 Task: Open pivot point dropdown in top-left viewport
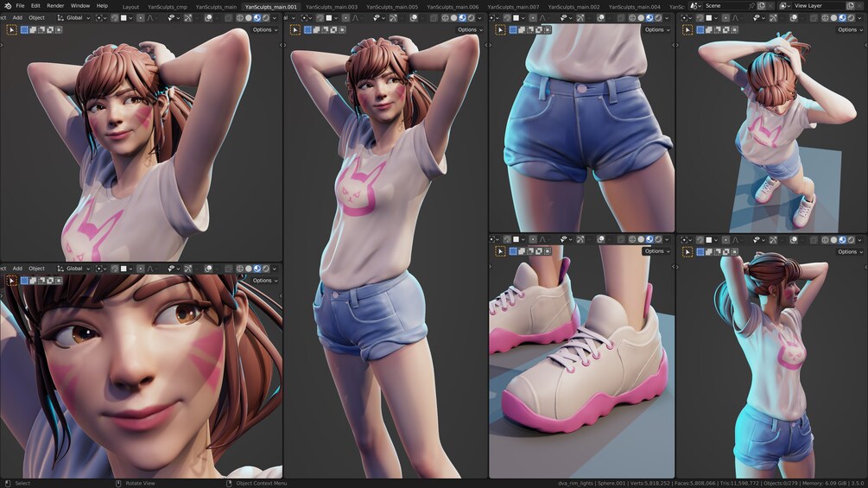coord(101,17)
